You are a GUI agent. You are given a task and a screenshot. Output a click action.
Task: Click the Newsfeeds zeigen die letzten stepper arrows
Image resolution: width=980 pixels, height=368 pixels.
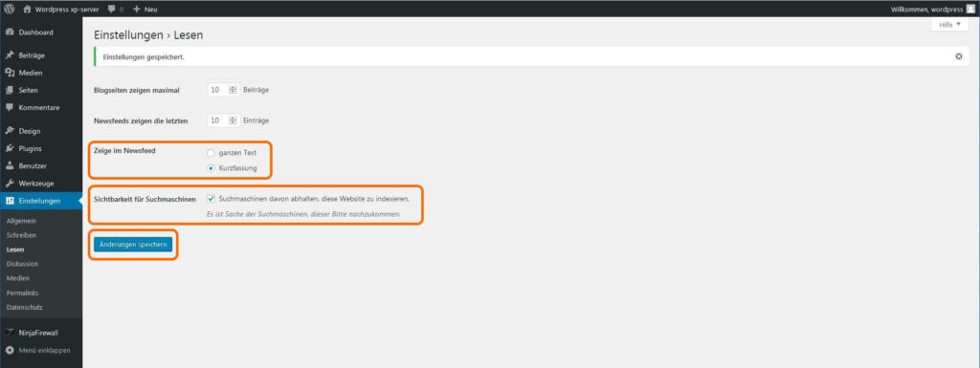(x=234, y=120)
